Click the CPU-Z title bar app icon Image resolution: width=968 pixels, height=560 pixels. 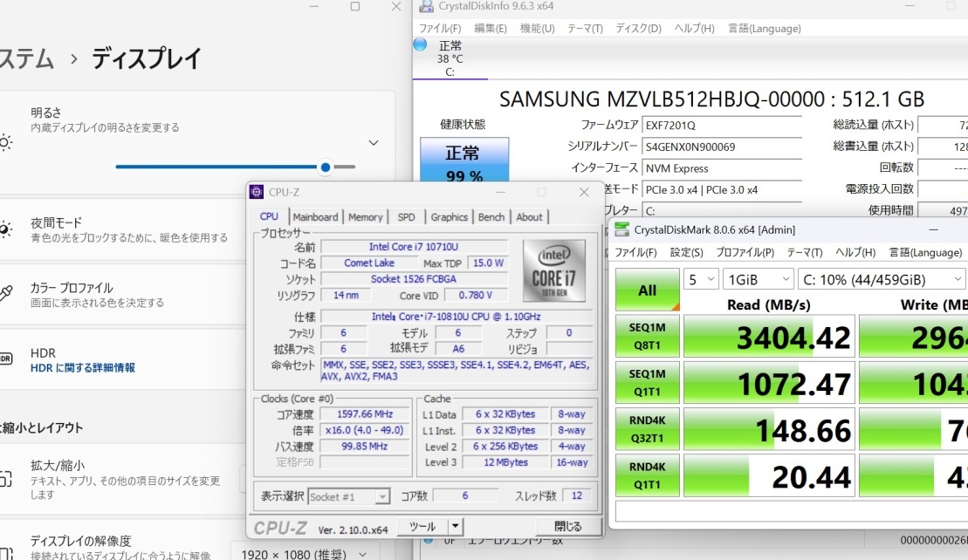point(257,192)
